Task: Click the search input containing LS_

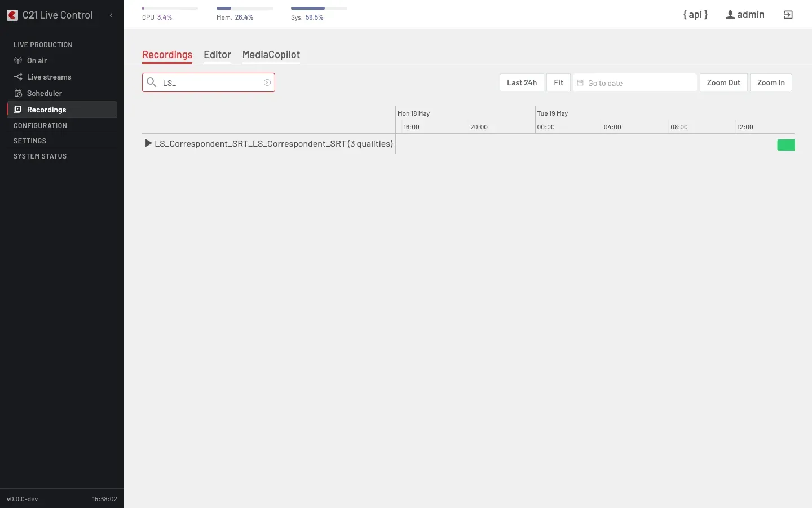Action: point(209,82)
